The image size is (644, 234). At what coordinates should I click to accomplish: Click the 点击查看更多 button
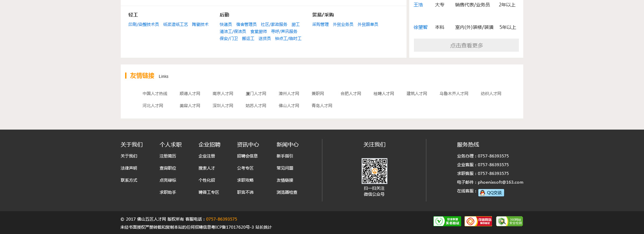click(466, 45)
